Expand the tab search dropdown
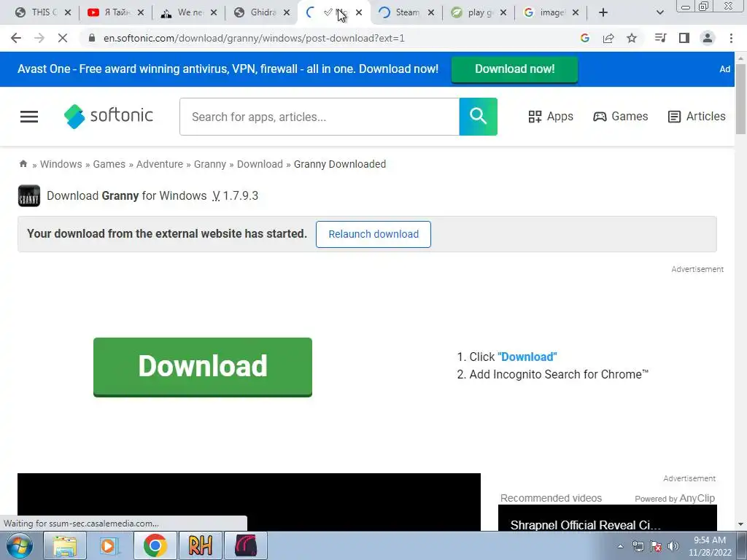Image resolution: width=747 pixels, height=560 pixels. click(x=659, y=12)
